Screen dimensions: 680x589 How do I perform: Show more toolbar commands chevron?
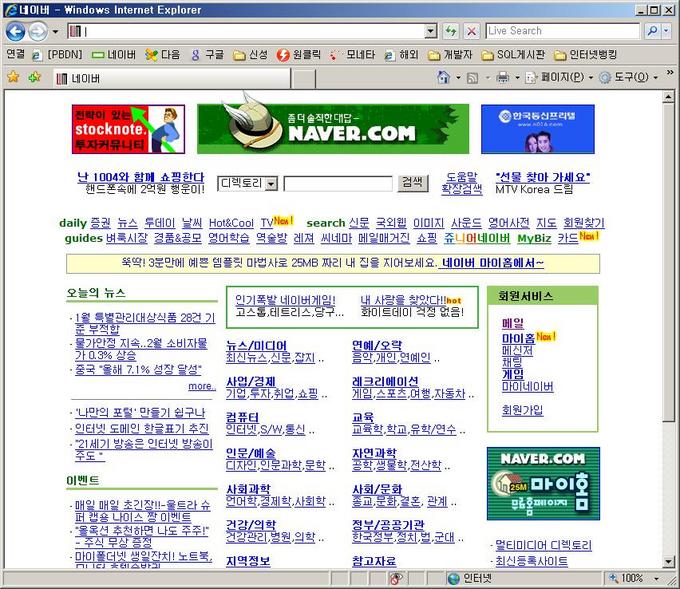(x=670, y=72)
